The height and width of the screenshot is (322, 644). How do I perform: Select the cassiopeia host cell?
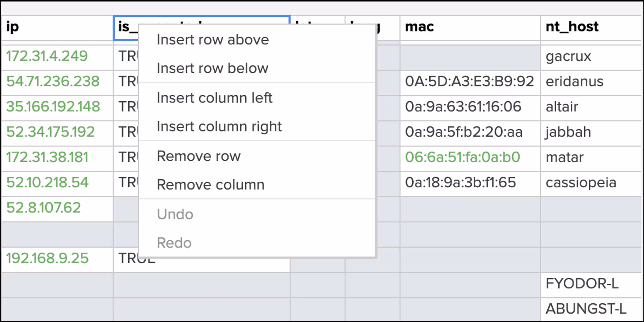[581, 183]
